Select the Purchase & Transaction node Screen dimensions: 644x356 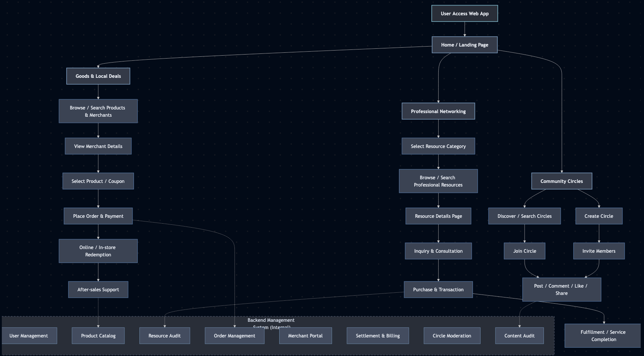pos(438,289)
